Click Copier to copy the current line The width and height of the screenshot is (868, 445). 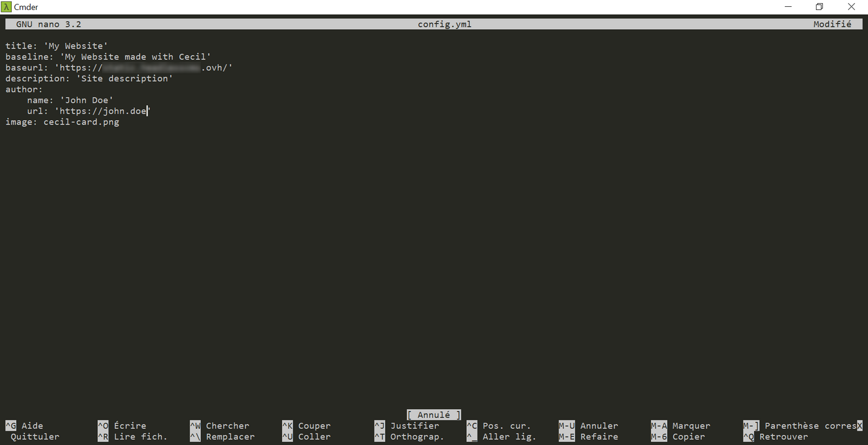689,436
